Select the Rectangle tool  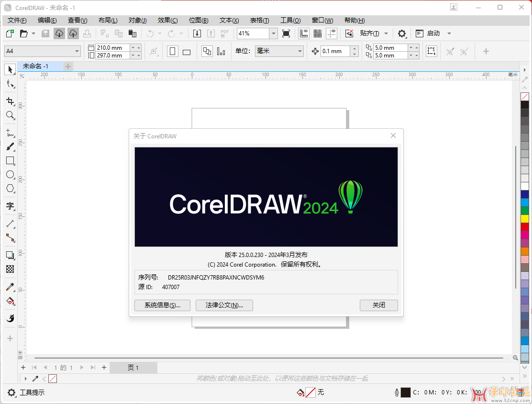pos(10,160)
